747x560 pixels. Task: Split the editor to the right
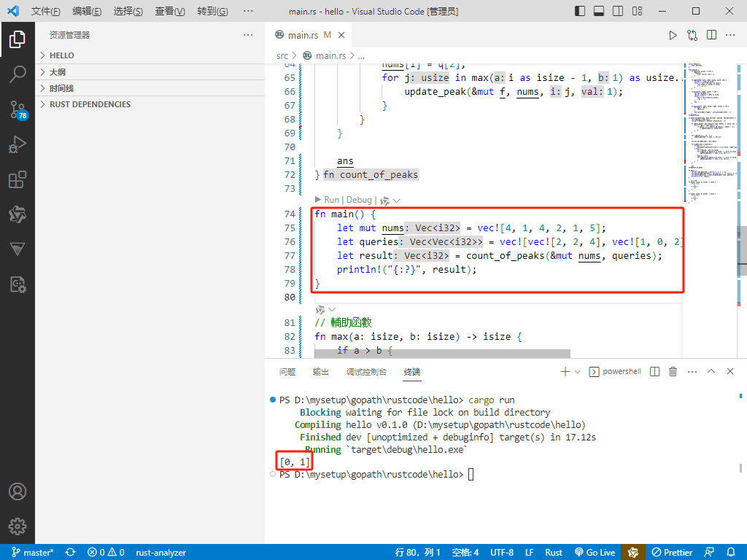coord(711,35)
